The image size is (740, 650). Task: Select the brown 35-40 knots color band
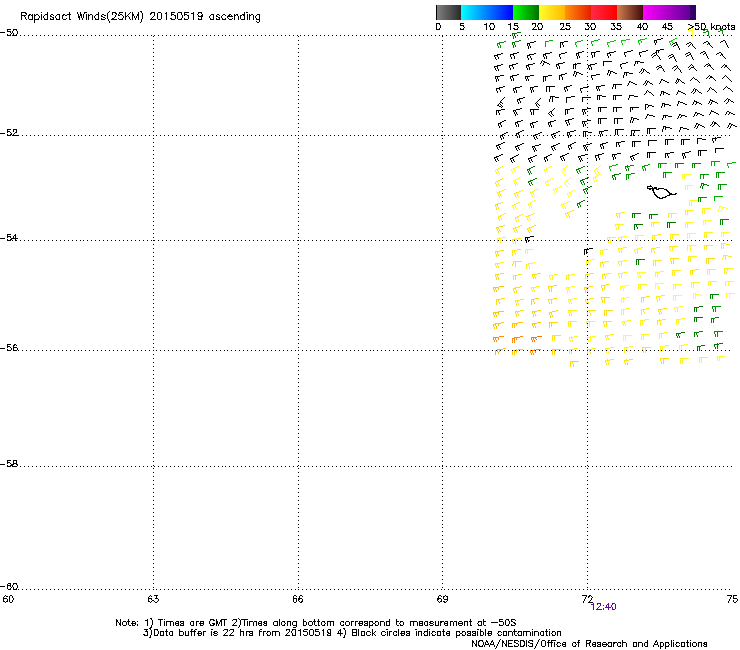pyautogui.click(x=630, y=12)
